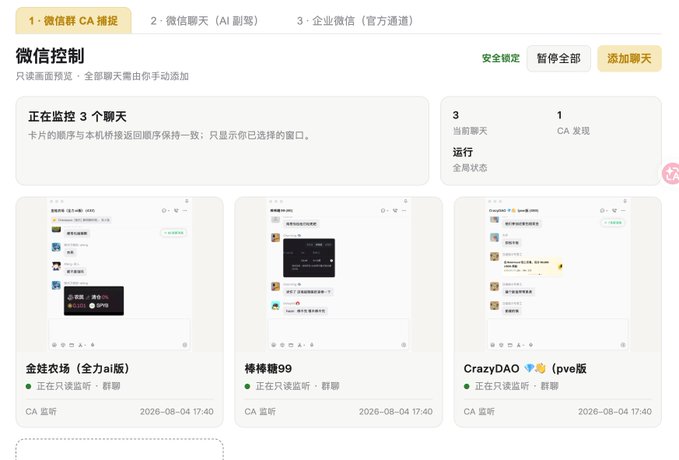This screenshot has width=679, height=460.
Task: Click the call icon in CrazyDAO preview header
Action: pos(614,211)
